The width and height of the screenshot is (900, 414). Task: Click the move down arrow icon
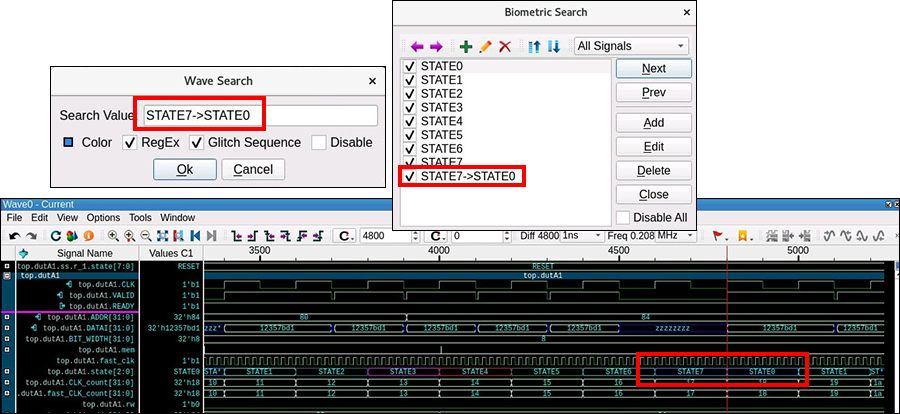(553, 46)
